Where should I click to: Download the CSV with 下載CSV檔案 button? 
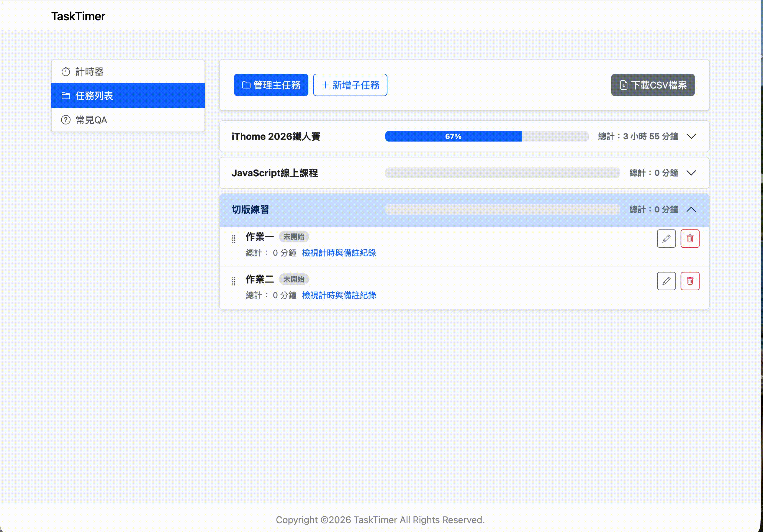653,85
